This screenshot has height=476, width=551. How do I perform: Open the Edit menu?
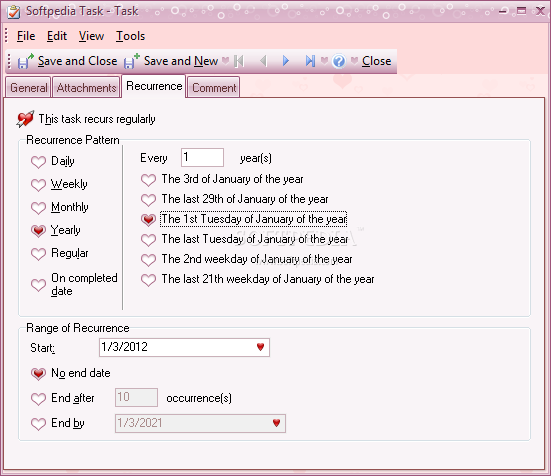57,36
